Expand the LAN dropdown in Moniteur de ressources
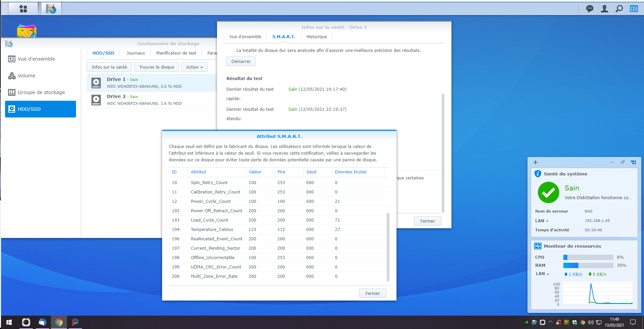The image size is (644, 329). point(543,274)
